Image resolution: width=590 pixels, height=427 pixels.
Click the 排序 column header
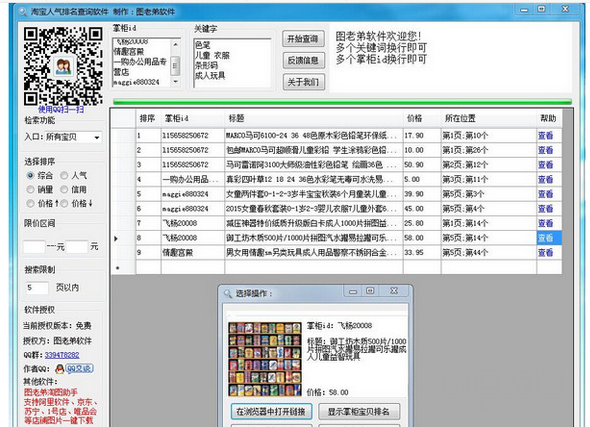click(x=148, y=119)
